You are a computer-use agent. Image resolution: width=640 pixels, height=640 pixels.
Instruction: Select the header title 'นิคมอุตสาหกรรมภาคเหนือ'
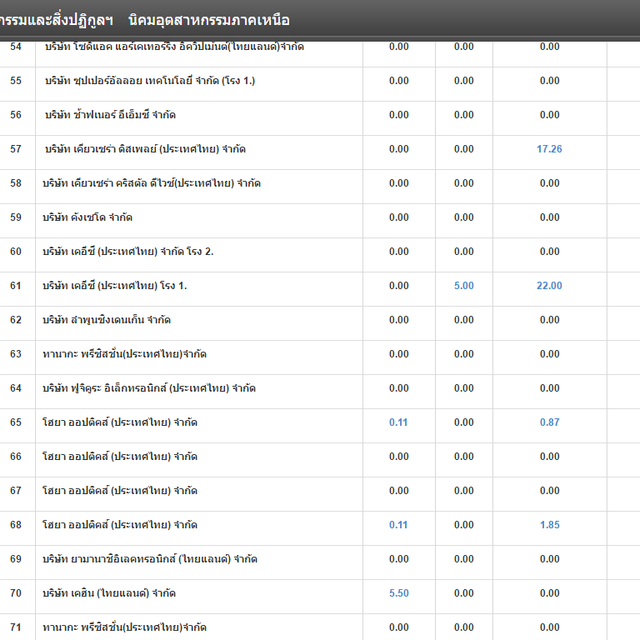coord(209,20)
